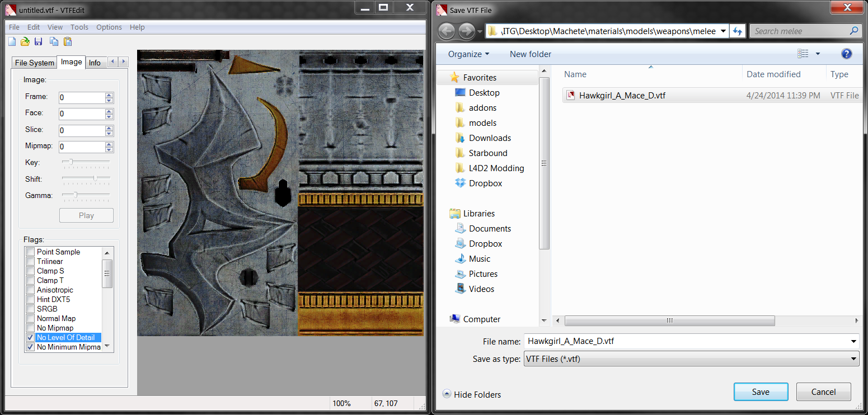The height and width of the screenshot is (415, 868).
Task: Click the Save button
Action: 761,392
